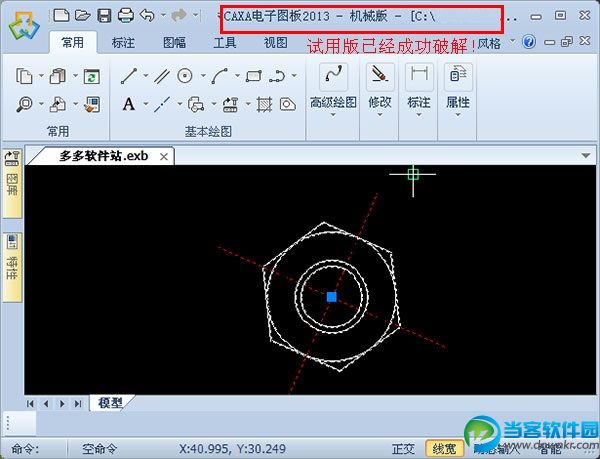Click the CAXA application logo button
Image resolution: width=600 pixels, height=459 pixels.
click(24, 26)
